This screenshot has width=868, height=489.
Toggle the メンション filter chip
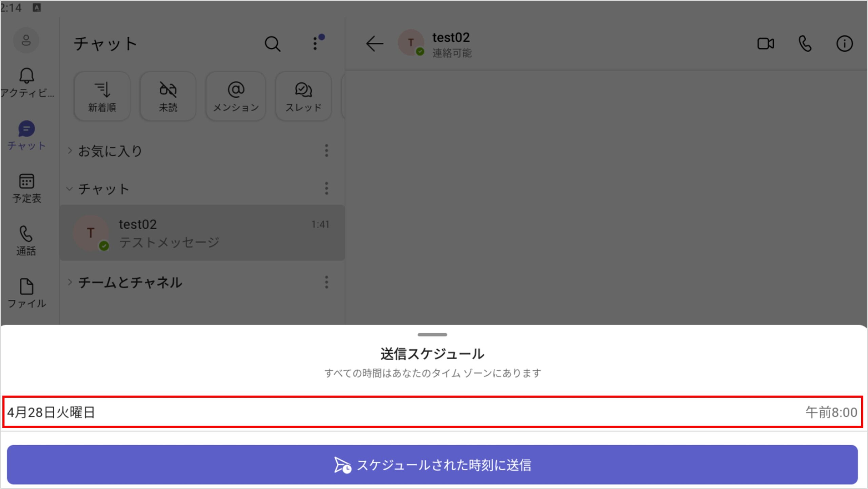click(x=236, y=96)
